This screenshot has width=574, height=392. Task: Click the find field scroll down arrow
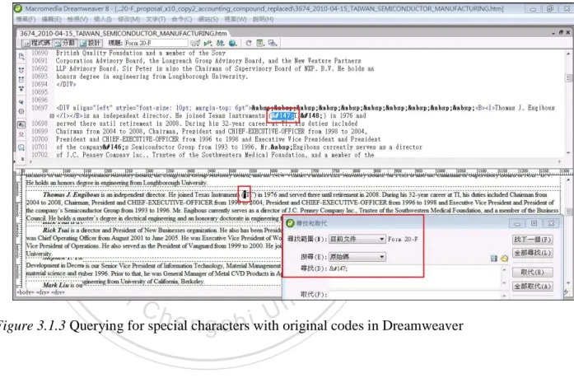[x=505, y=283]
